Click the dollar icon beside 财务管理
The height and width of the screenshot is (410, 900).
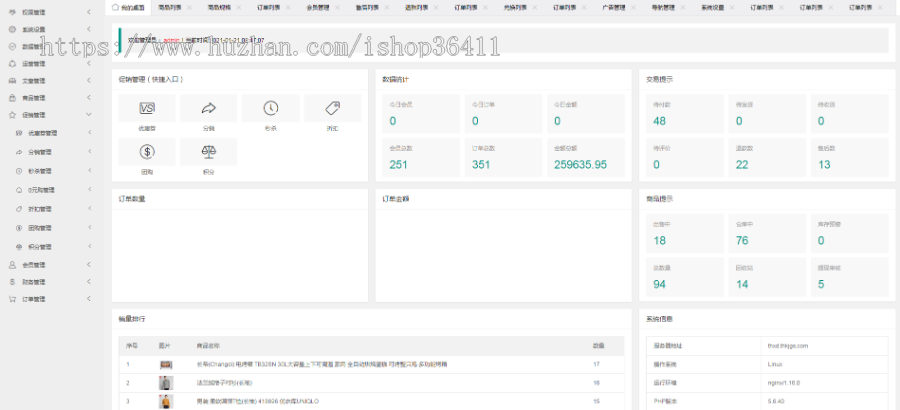[13, 282]
